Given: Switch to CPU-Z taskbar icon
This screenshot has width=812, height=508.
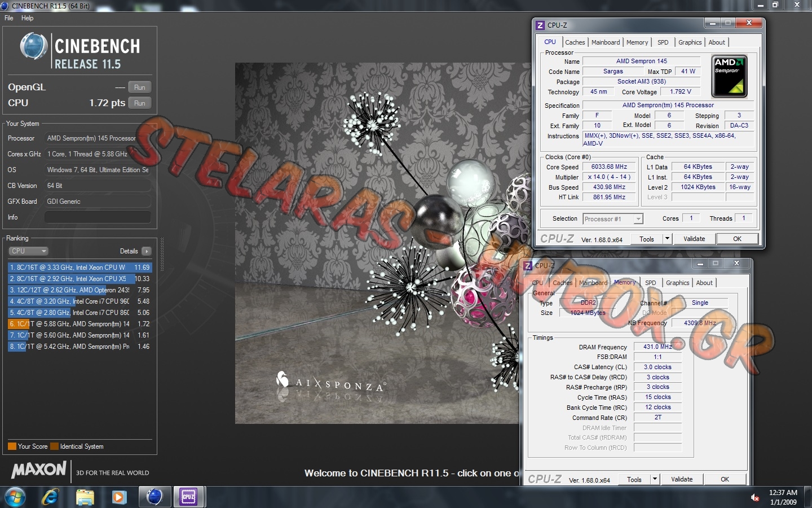Looking at the screenshot, I should coord(188,497).
